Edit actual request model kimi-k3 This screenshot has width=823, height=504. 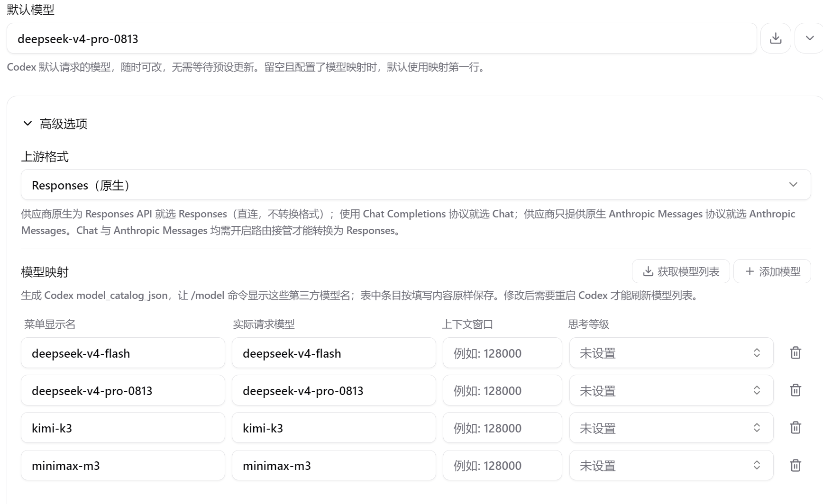point(334,428)
